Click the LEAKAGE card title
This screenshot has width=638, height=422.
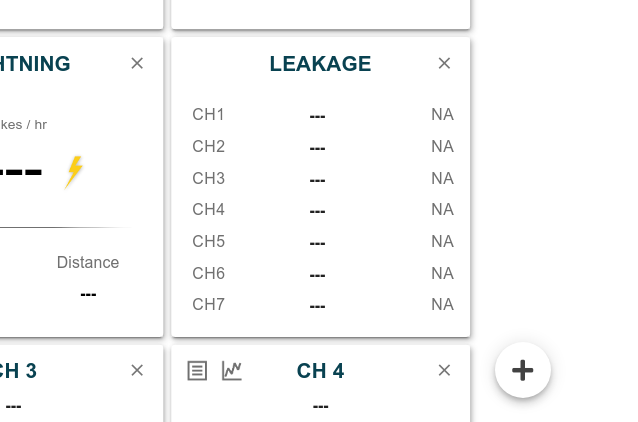(320, 64)
